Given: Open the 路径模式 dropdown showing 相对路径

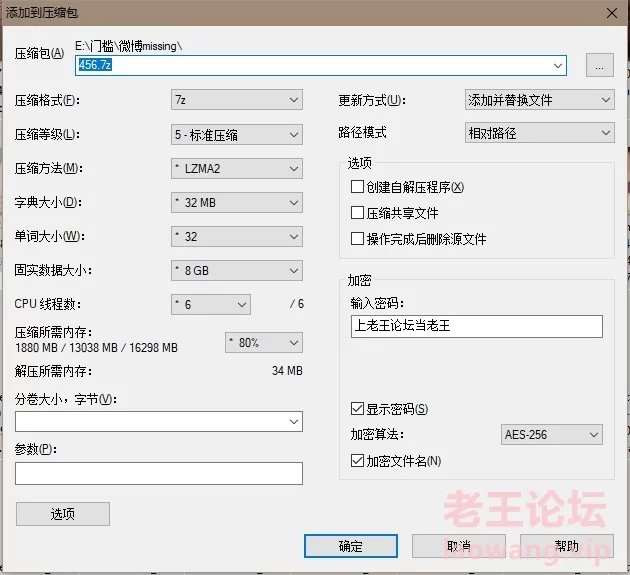Looking at the screenshot, I should [x=540, y=133].
